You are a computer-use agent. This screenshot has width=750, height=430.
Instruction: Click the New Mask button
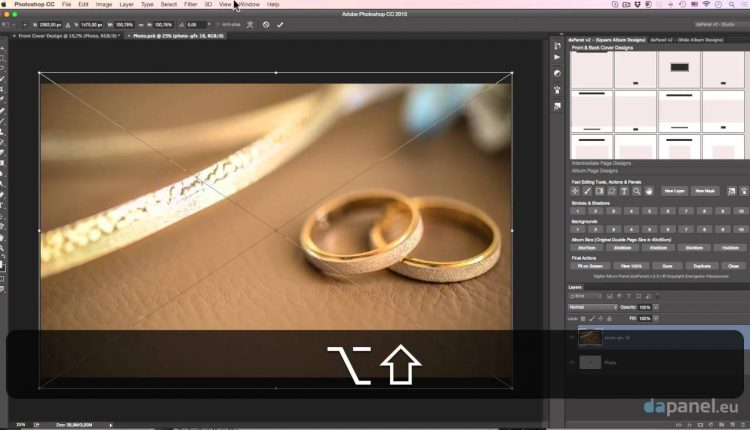pos(705,191)
